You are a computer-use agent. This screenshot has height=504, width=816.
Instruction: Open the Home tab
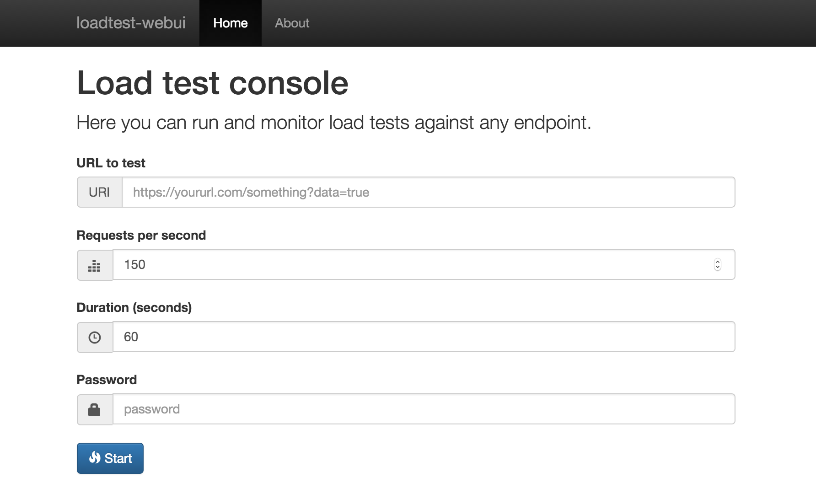pos(231,23)
